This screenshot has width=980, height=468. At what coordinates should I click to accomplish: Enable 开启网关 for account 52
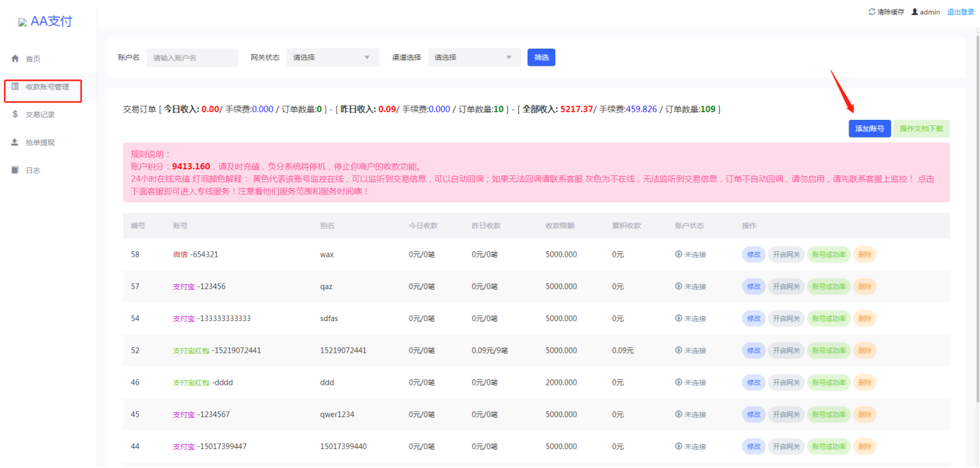(x=786, y=351)
